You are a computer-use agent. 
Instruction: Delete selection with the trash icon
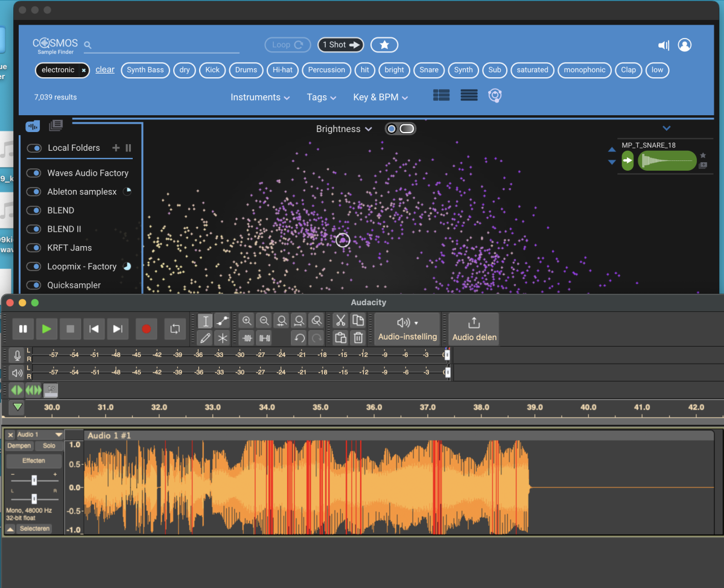tap(358, 338)
